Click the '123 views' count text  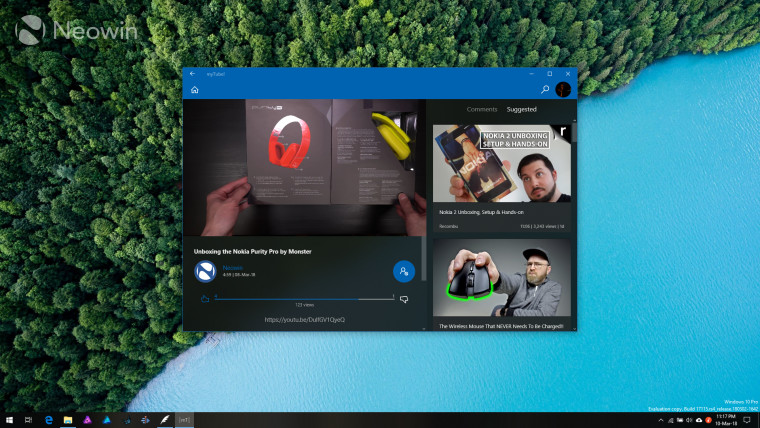[304, 305]
